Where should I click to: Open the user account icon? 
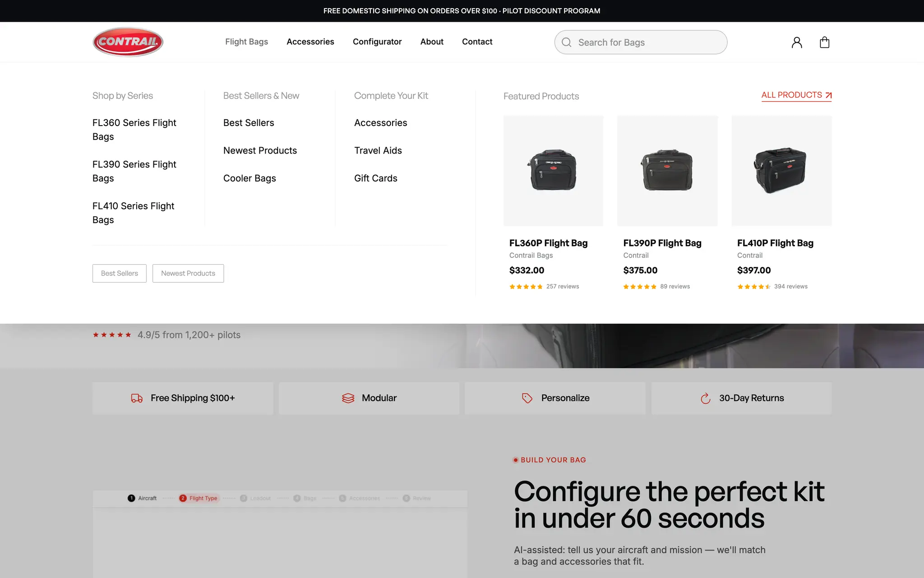(x=797, y=42)
